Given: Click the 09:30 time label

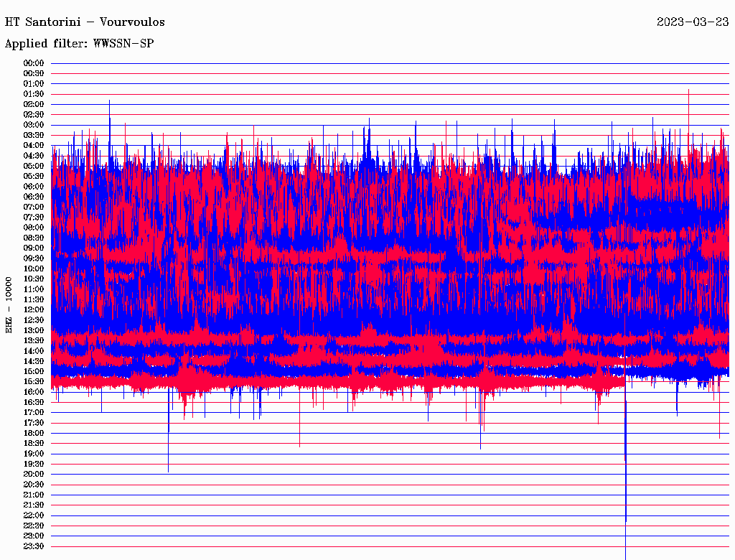Looking at the screenshot, I should coord(34,258).
